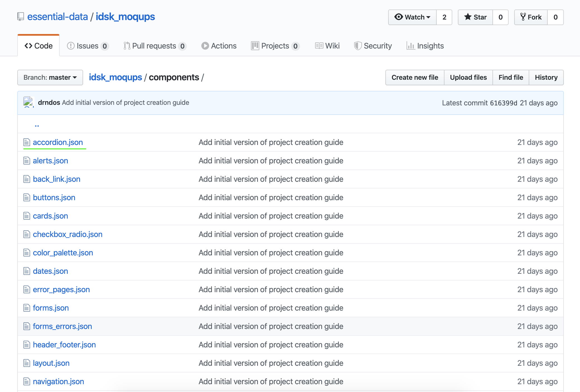Open the Insights tab
580x392 pixels.
click(425, 46)
